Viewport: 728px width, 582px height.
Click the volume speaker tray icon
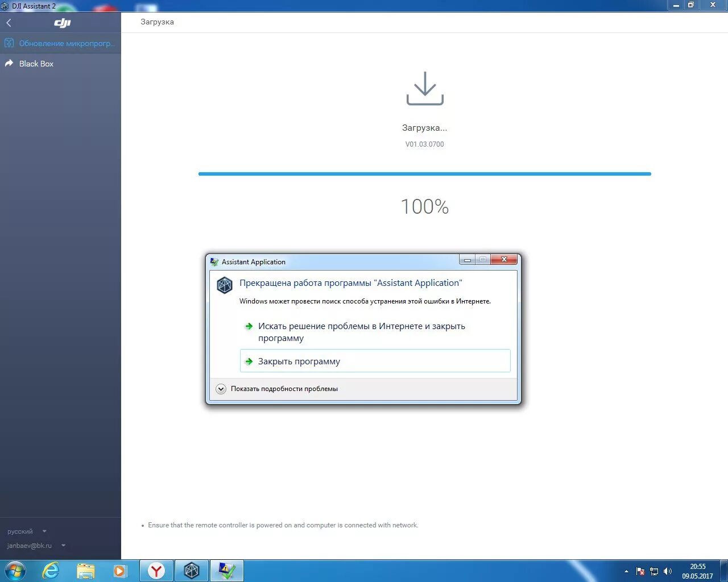(x=668, y=571)
